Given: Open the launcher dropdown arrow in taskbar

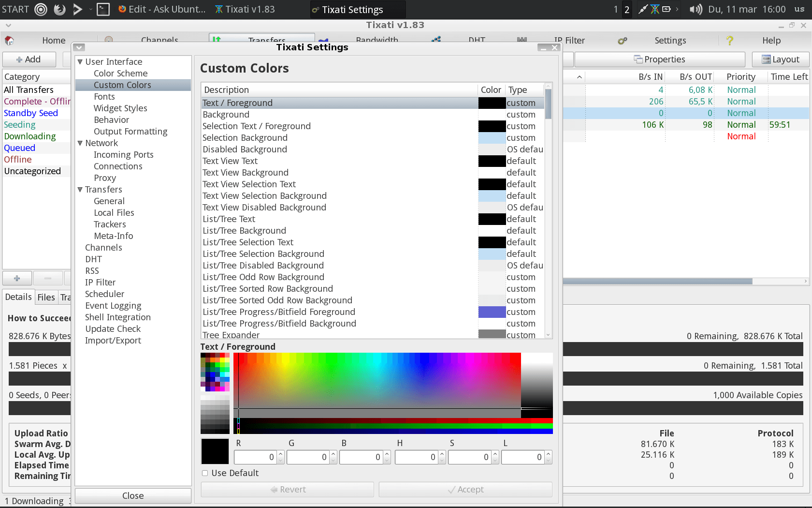Looking at the screenshot, I should click(x=90, y=9).
